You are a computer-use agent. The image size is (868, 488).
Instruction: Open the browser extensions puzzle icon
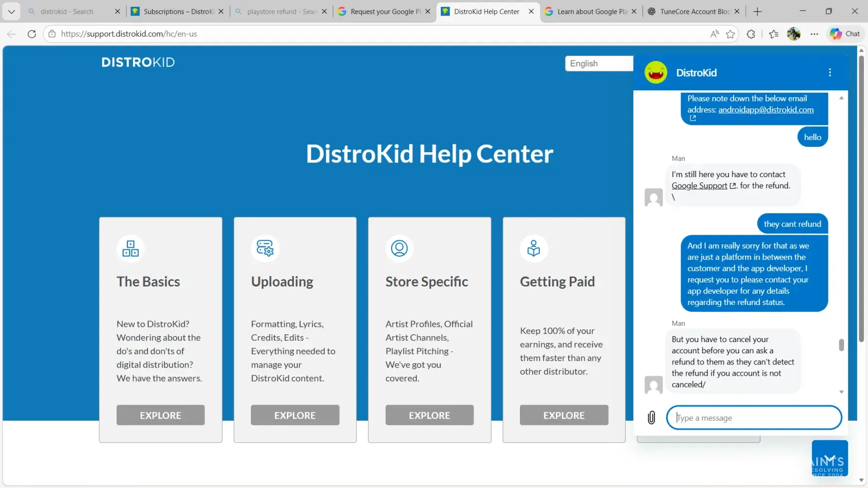751,34
